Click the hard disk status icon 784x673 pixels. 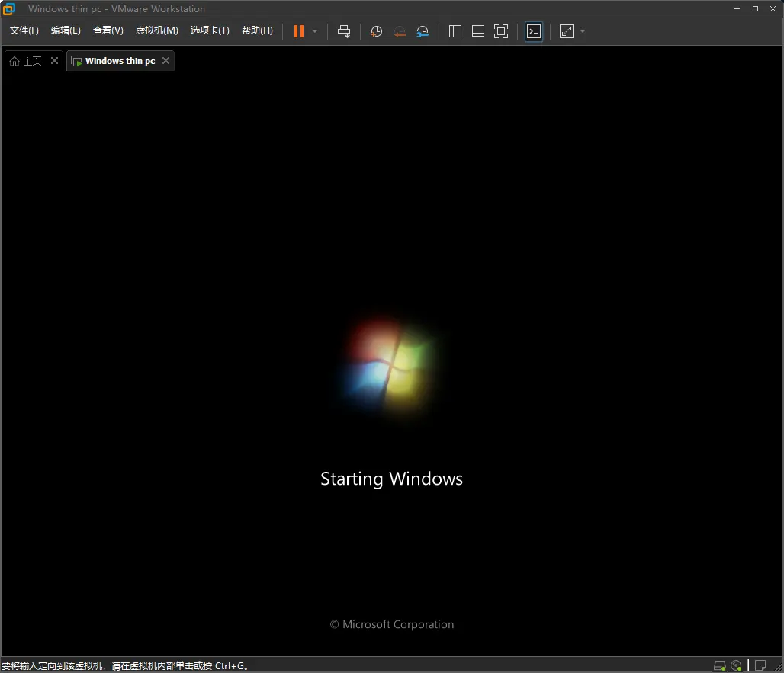click(719, 665)
